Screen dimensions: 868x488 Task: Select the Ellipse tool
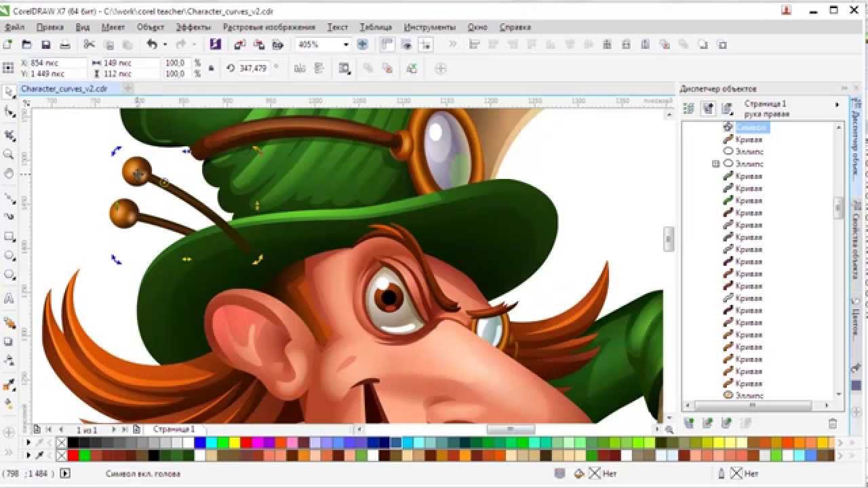click(9, 256)
